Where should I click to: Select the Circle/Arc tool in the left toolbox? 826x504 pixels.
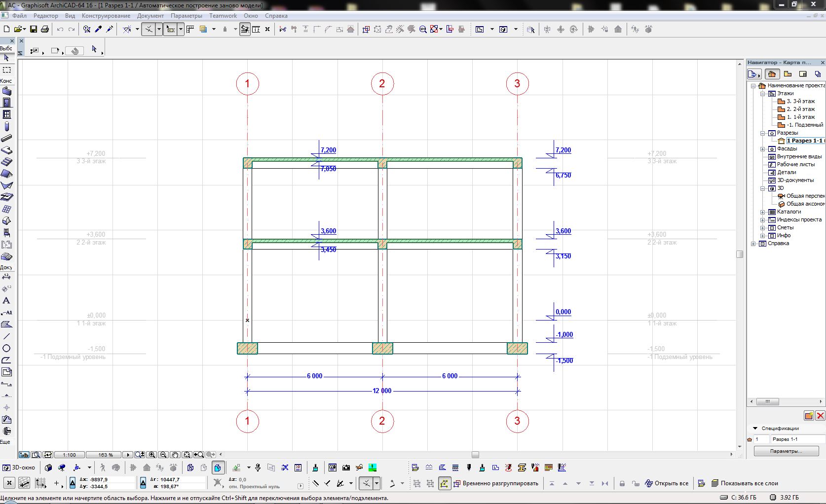pos(6,348)
